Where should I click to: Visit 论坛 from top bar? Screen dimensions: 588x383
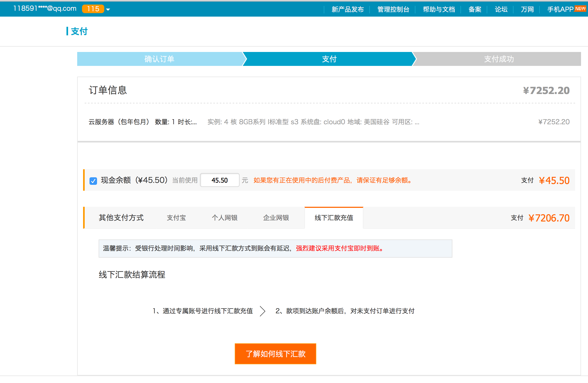click(501, 9)
